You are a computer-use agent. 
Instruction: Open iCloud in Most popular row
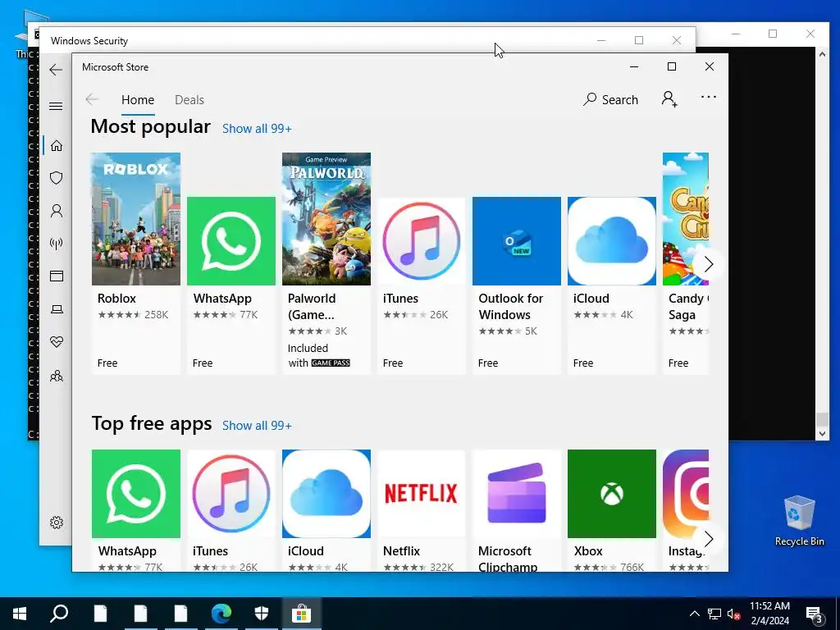pos(612,285)
